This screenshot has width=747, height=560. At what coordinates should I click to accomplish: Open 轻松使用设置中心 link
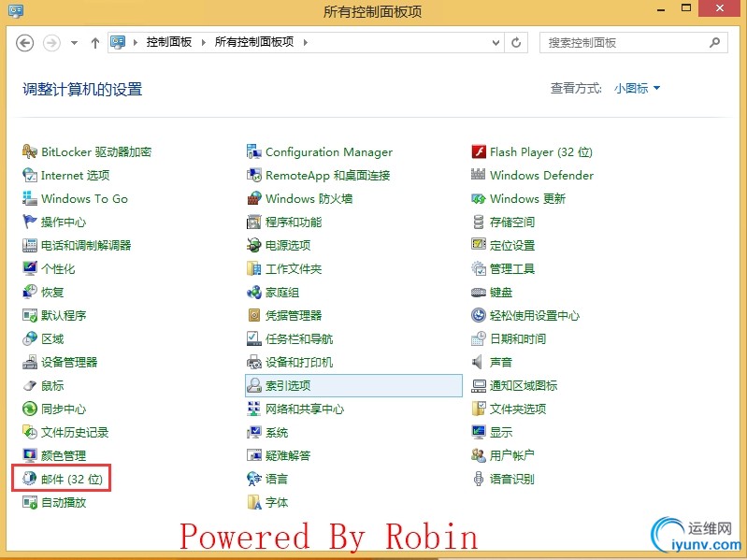pos(534,315)
